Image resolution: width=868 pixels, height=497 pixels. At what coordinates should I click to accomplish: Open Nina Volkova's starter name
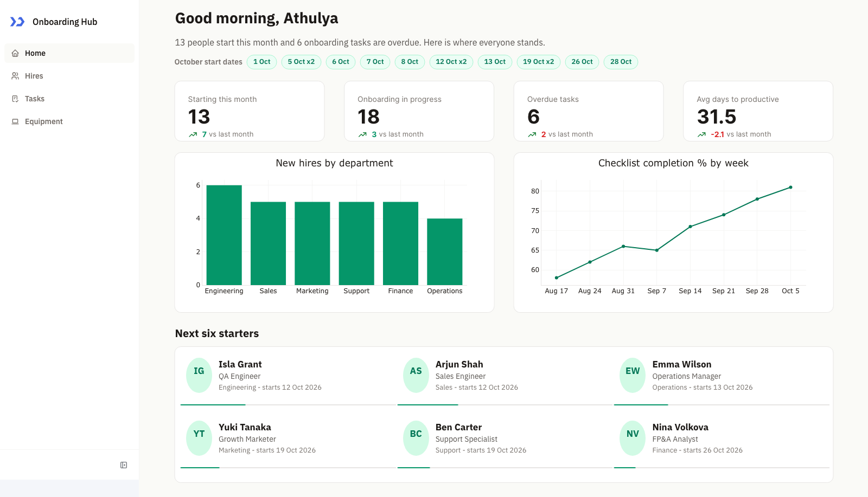coord(680,427)
